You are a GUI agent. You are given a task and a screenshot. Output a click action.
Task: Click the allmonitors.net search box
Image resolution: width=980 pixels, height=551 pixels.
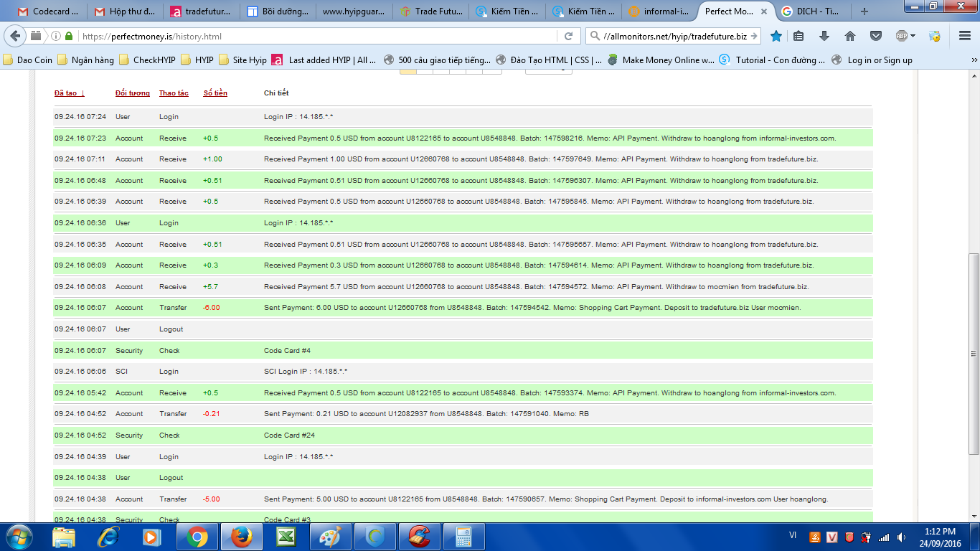point(674,36)
